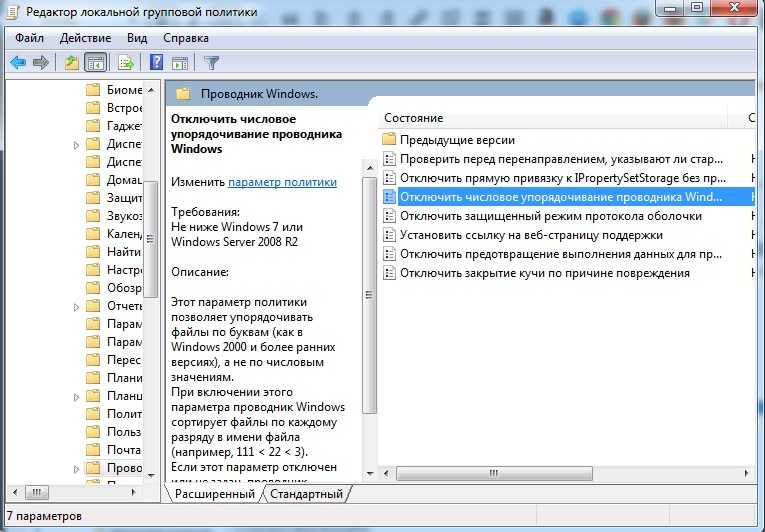Expand the Прово tree node
This screenshot has height=532, width=765.
pos(76,469)
